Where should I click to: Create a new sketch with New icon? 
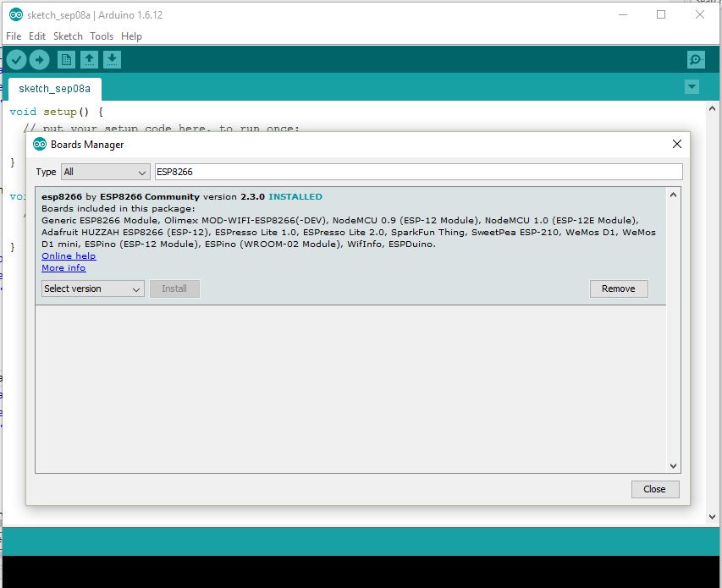66,59
